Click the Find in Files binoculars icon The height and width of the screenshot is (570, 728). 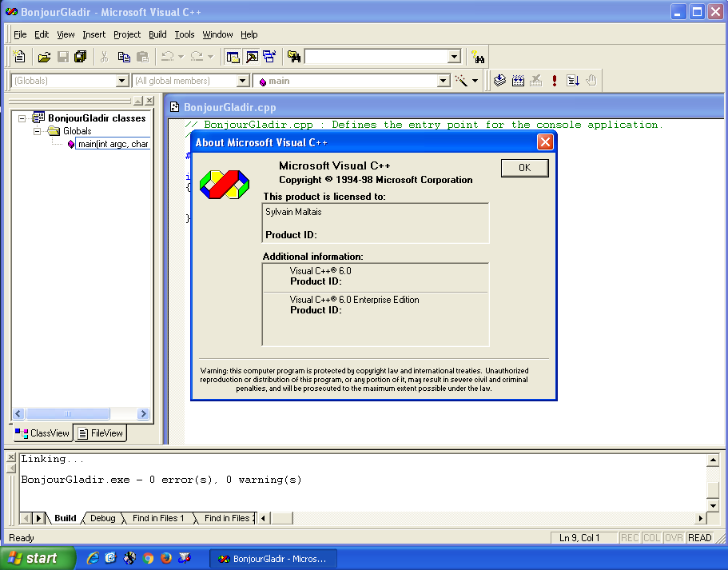(294, 57)
